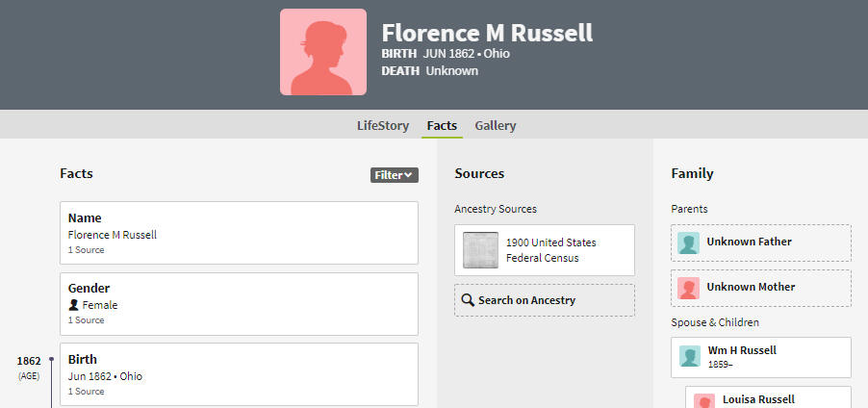Select the Facts tab
This screenshot has width=868, height=408.
(442, 126)
